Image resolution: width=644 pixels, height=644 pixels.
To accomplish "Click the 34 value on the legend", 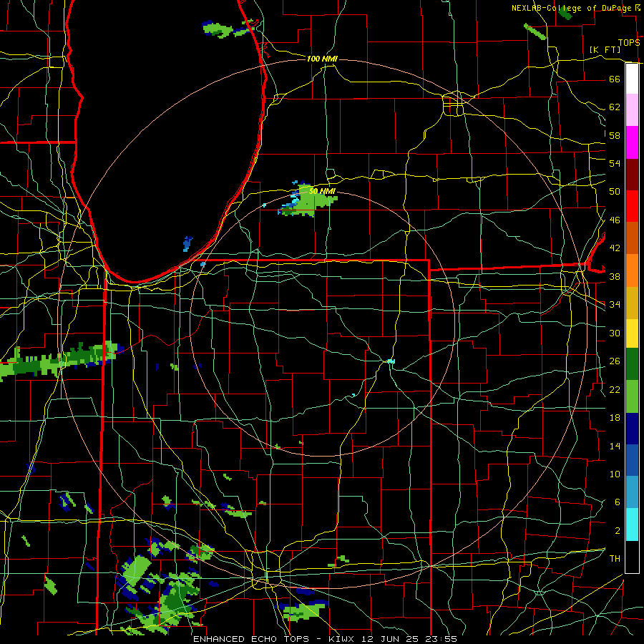I will [615, 305].
